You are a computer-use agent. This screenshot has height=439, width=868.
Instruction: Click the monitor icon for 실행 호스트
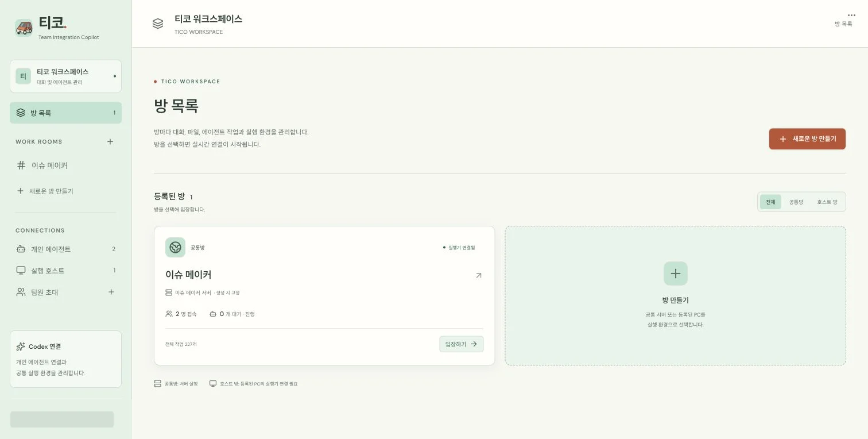[x=21, y=271]
